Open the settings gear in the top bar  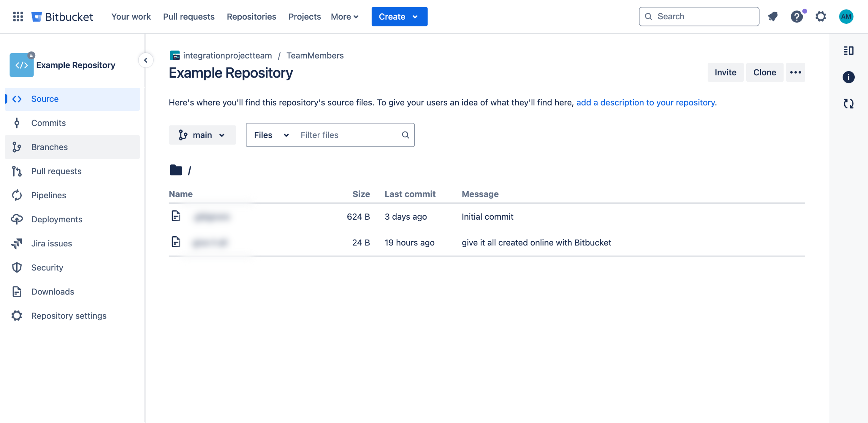tap(821, 16)
